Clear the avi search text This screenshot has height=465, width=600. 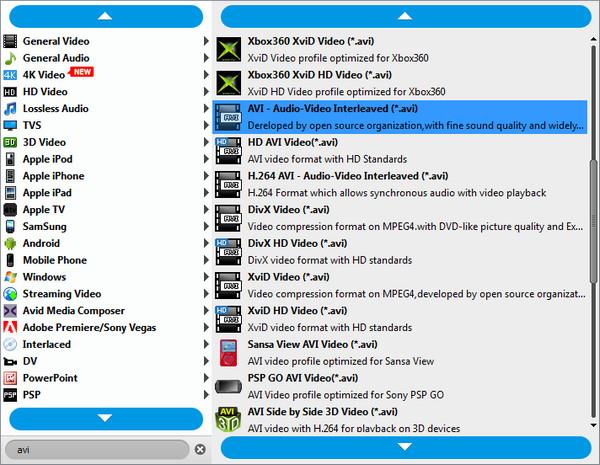(x=200, y=449)
